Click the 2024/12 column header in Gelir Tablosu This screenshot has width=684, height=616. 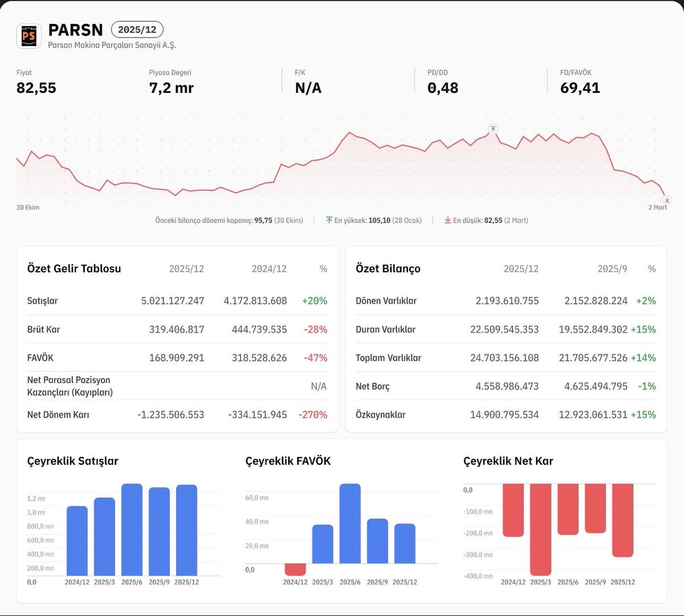[x=269, y=269]
